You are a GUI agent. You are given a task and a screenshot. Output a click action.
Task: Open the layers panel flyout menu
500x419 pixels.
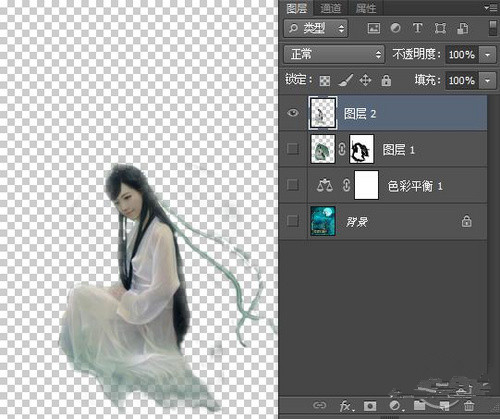[x=491, y=7]
